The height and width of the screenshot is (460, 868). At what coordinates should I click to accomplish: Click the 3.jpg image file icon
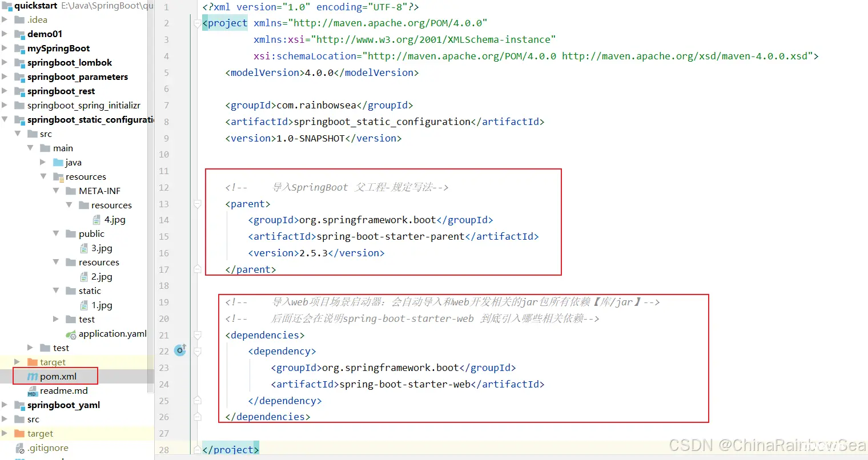[84, 248]
